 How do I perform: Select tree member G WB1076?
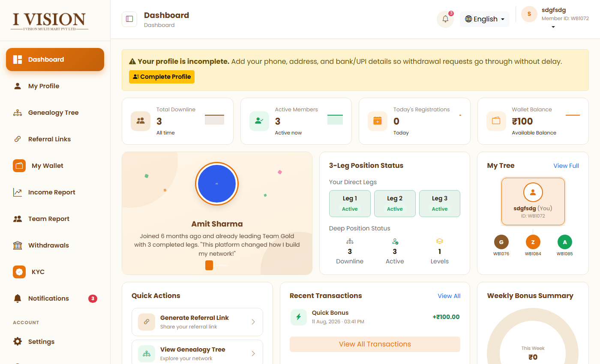tap(501, 242)
